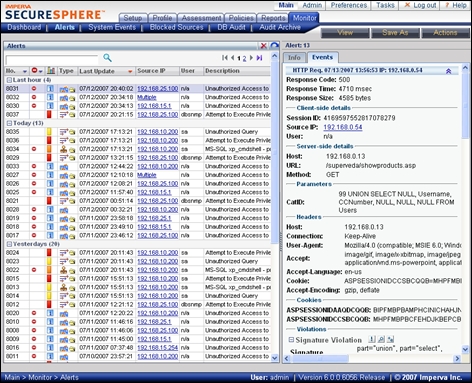Click the Admin link in the top bar

(312, 5)
